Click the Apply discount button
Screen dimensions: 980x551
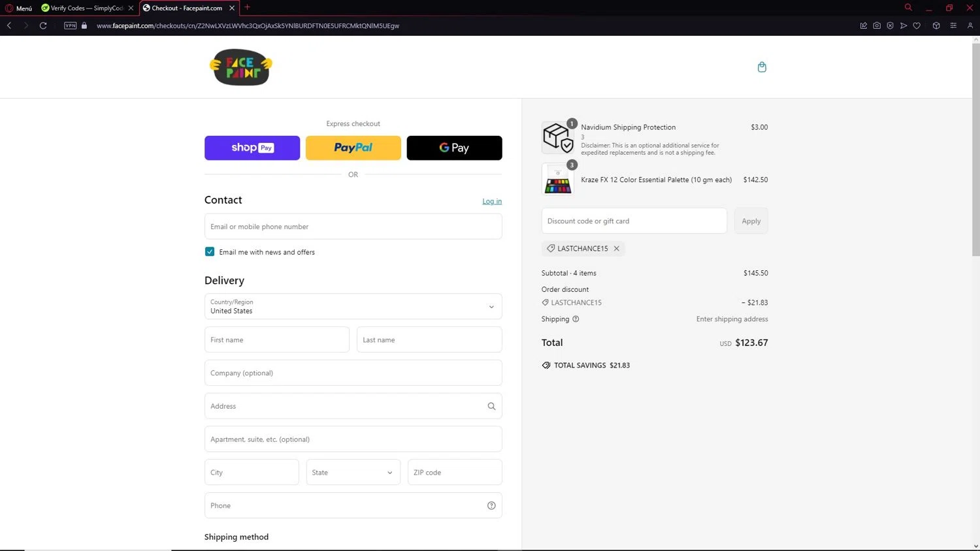[x=751, y=221]
